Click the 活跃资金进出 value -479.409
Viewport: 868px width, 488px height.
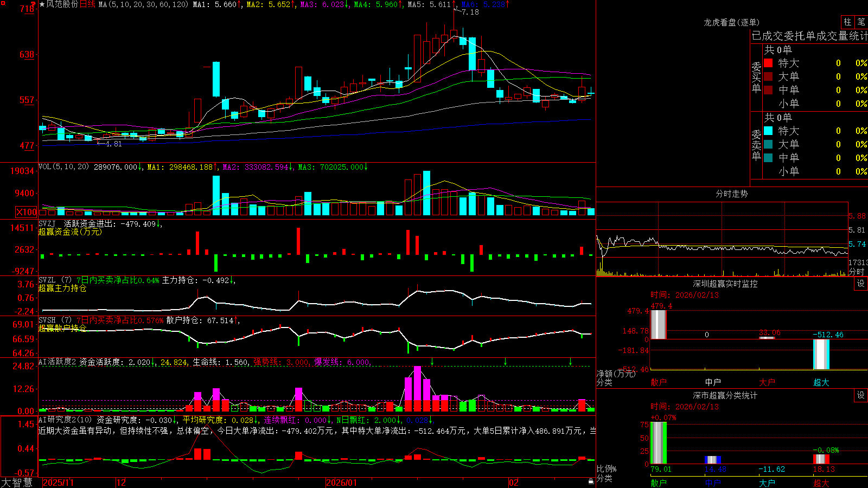click(138, 223)
